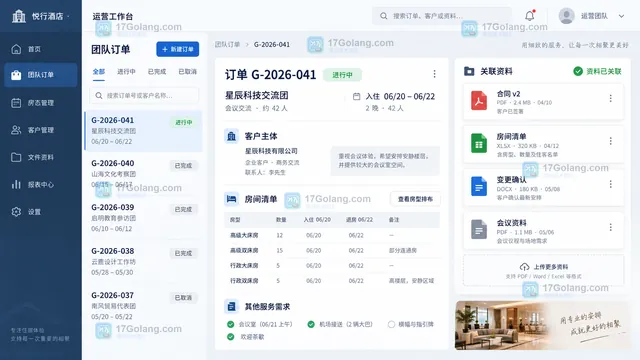Click the 行政大床房 room row
Viewport: 640px width, 360px height.
coord(332,266)
